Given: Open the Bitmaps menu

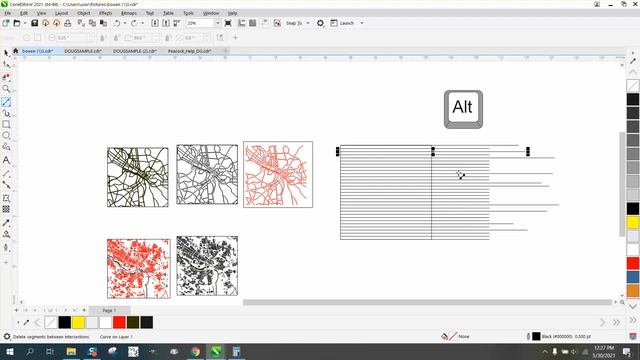Looking at the screenshot, I should [x=129, y=13].
